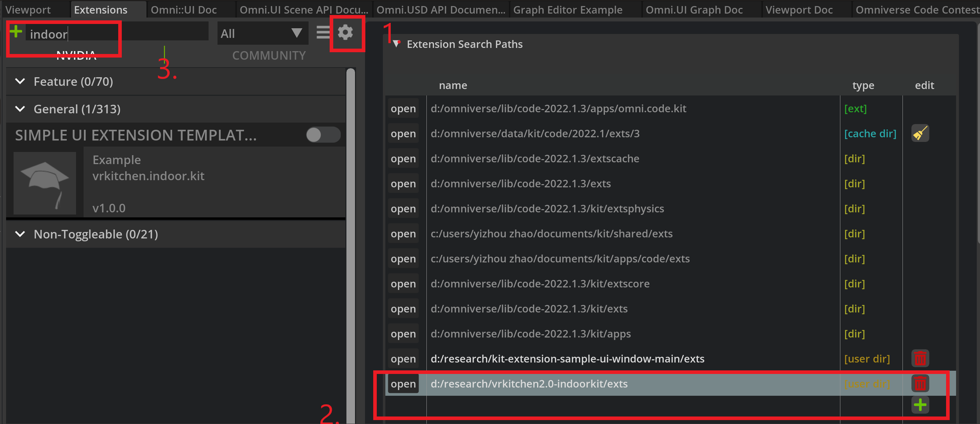
Task: Select the NVIDIA extensions tab
Action: 76,56
